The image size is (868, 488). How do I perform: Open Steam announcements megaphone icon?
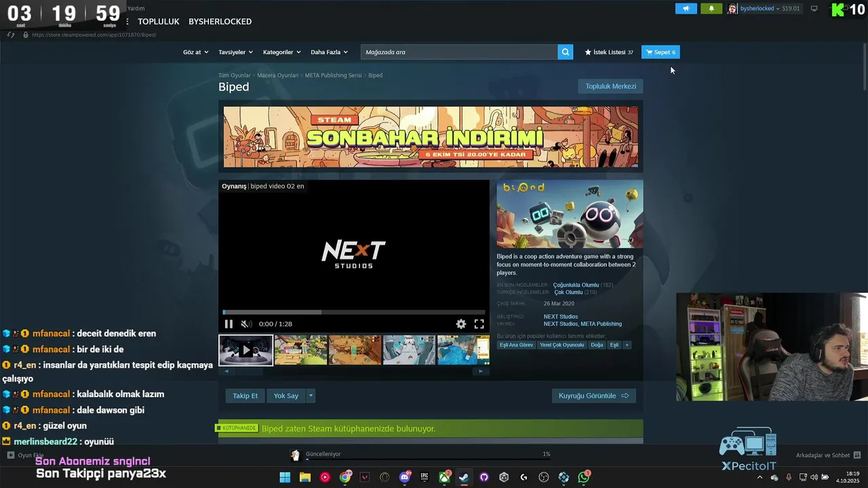[x=686, y=8]
